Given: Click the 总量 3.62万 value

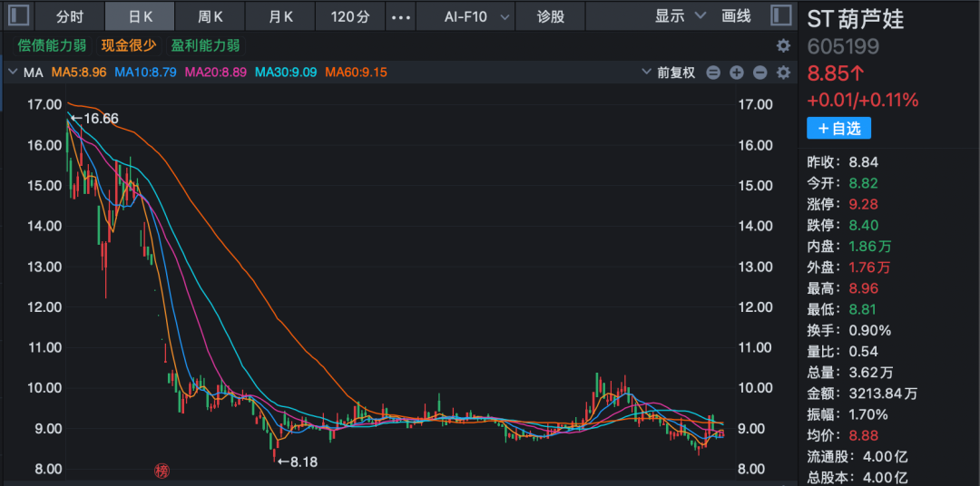Looking at the screenshot, I should [870, 373].
